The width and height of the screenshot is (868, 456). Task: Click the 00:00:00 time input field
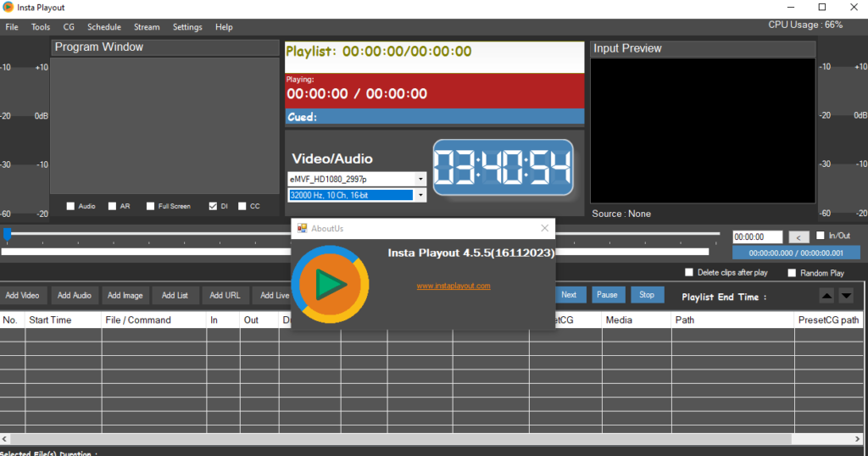point(757,237)
